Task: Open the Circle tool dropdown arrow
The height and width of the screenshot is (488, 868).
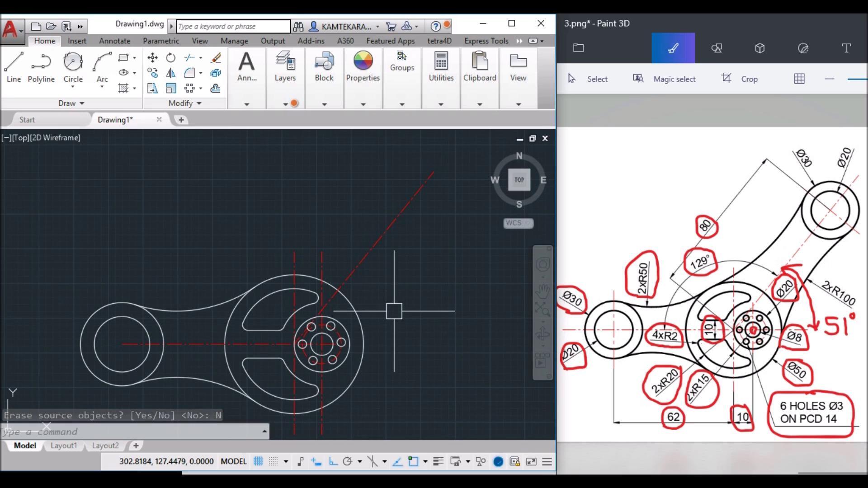Action: (x=73, y=86)
